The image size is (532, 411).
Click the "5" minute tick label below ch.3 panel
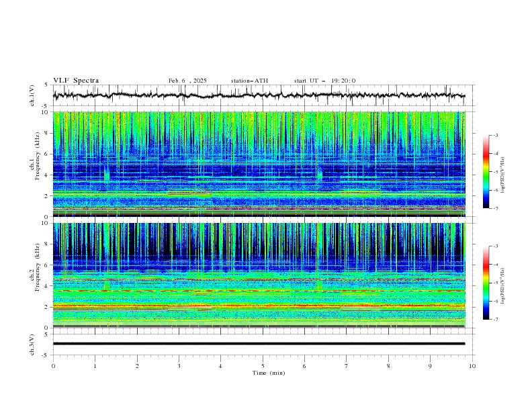coord(263,366)
